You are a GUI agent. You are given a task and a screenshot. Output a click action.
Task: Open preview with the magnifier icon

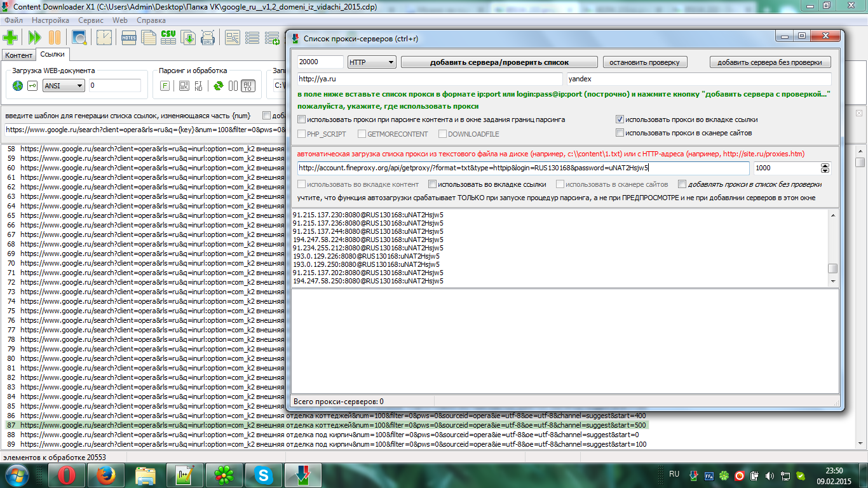[79, 37]
